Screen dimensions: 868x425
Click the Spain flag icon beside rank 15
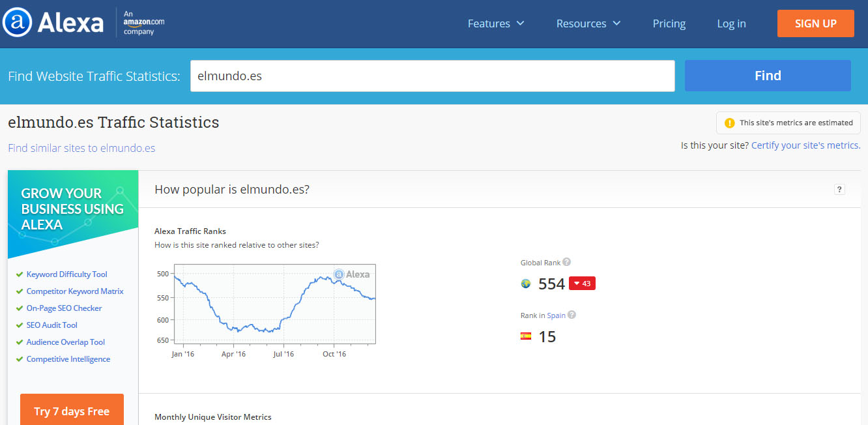point(526,336)
